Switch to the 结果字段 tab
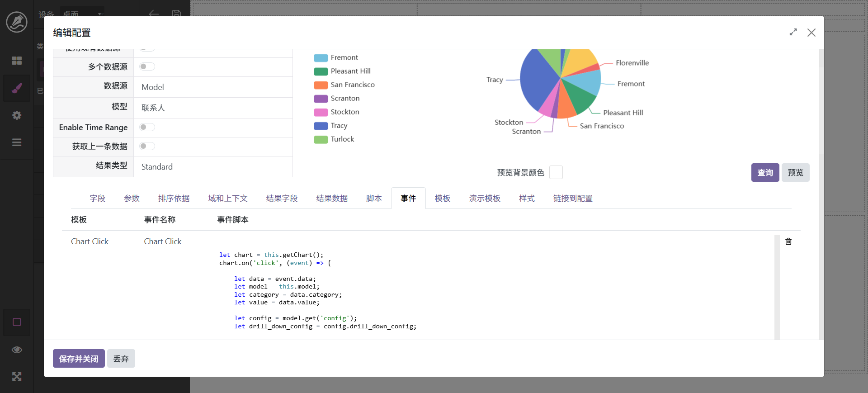Screen dimensions: 868x393 [282, 199]
